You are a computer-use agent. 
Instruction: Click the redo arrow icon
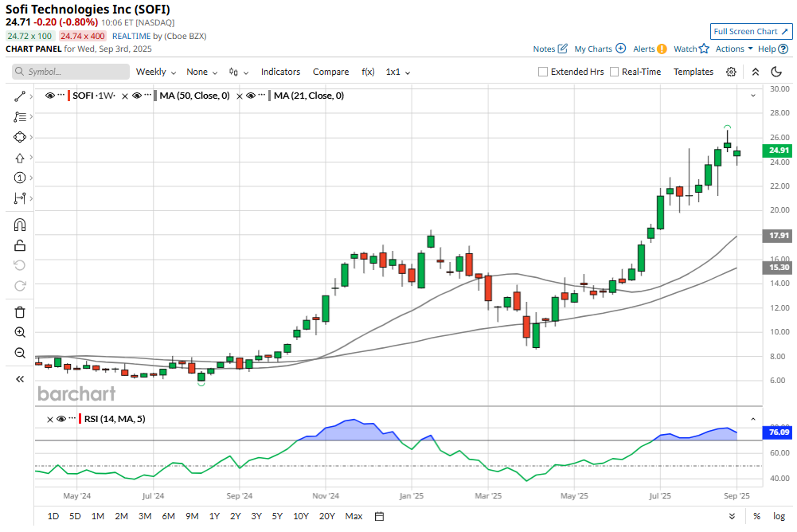(19, 285)
